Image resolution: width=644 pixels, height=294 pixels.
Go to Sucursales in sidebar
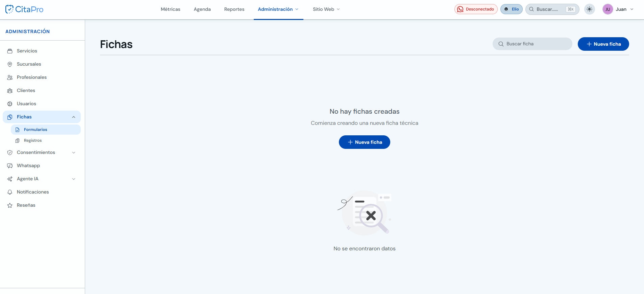[42, 64]
